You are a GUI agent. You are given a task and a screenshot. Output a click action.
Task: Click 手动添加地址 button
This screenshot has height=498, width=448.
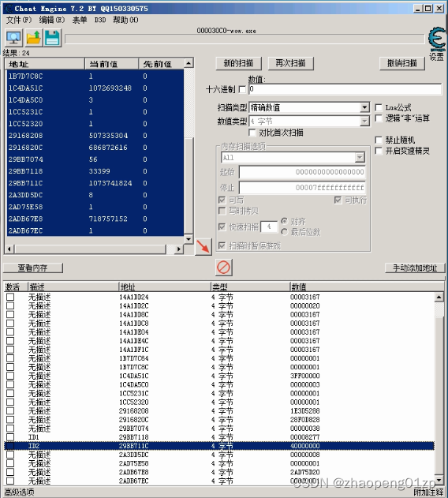click(415, 268)
